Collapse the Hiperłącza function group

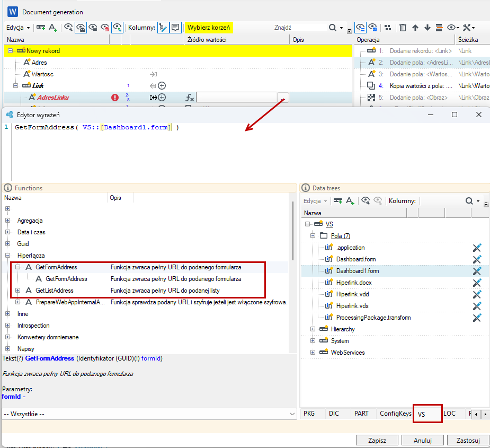tap(8, 256)
